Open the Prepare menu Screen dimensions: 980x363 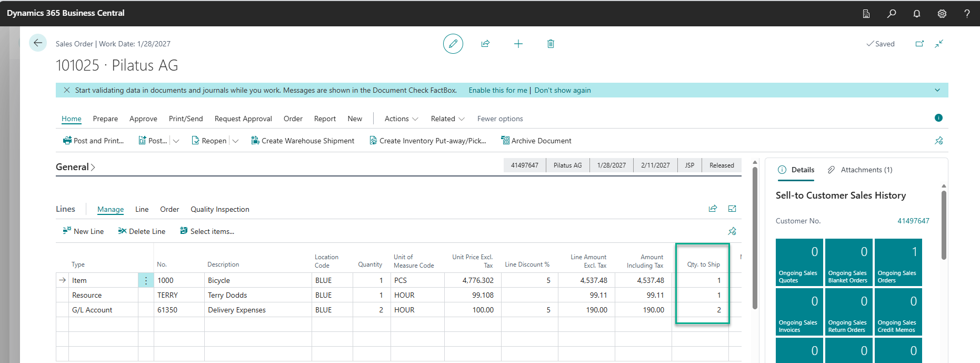click(x=105, y=119)
